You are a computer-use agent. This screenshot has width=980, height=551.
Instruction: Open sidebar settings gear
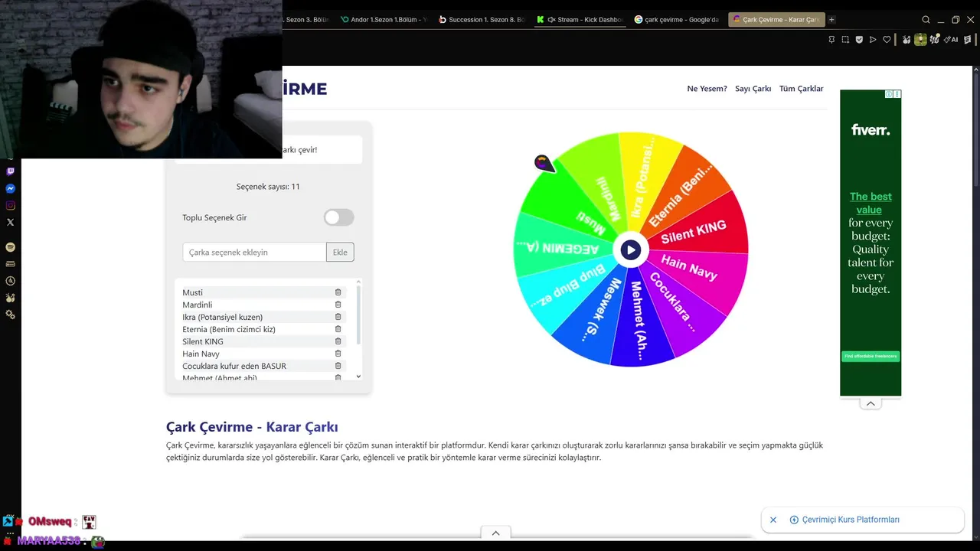(x=11, y=315)
